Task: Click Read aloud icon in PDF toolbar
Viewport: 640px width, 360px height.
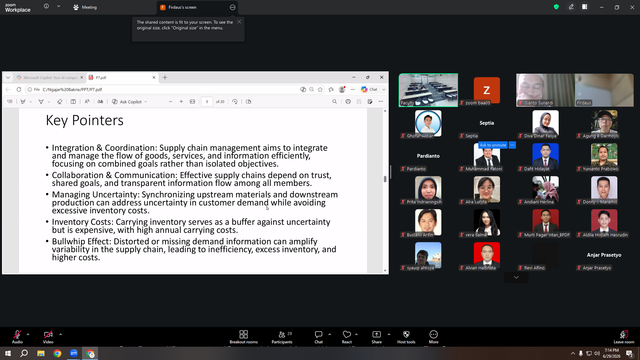Action: click(87, 102)
